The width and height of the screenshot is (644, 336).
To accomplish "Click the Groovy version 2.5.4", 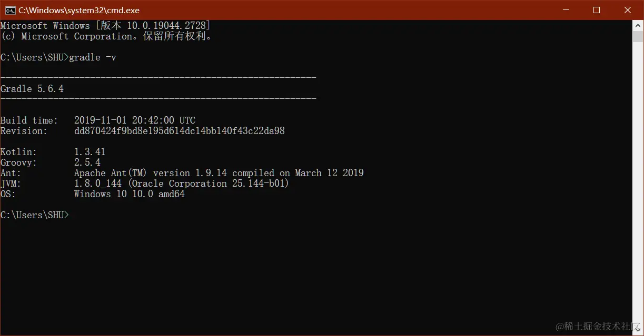I will coord(87,162).
